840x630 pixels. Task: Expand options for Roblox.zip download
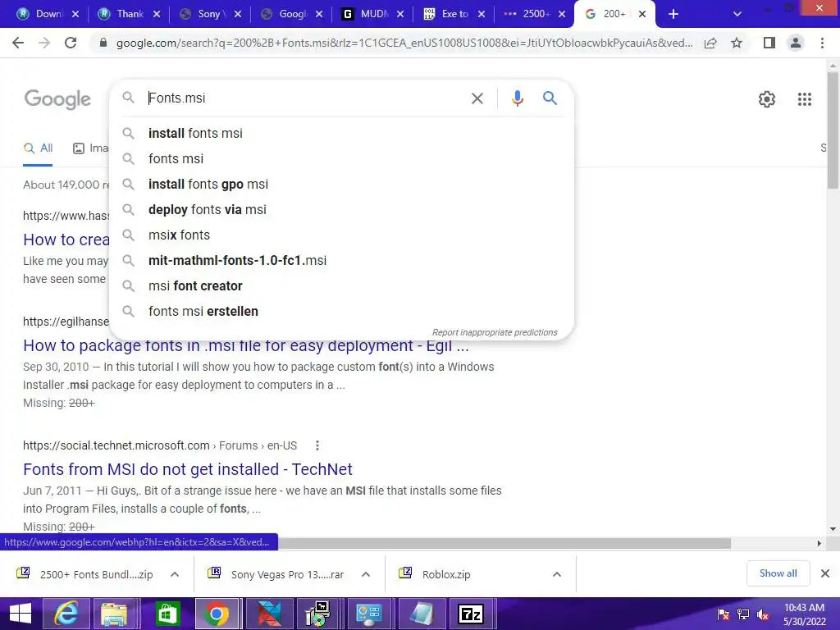coord(557,575)
